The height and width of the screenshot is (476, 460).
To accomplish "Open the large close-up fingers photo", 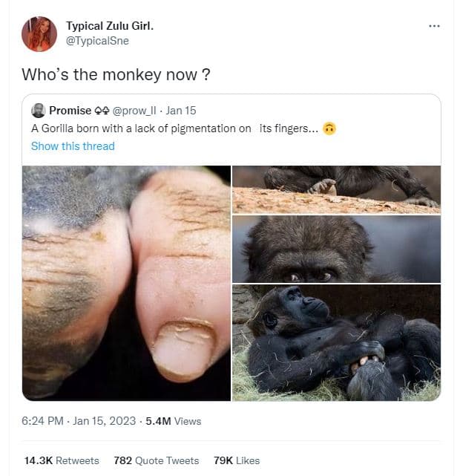I will click(x=126, y=283).
